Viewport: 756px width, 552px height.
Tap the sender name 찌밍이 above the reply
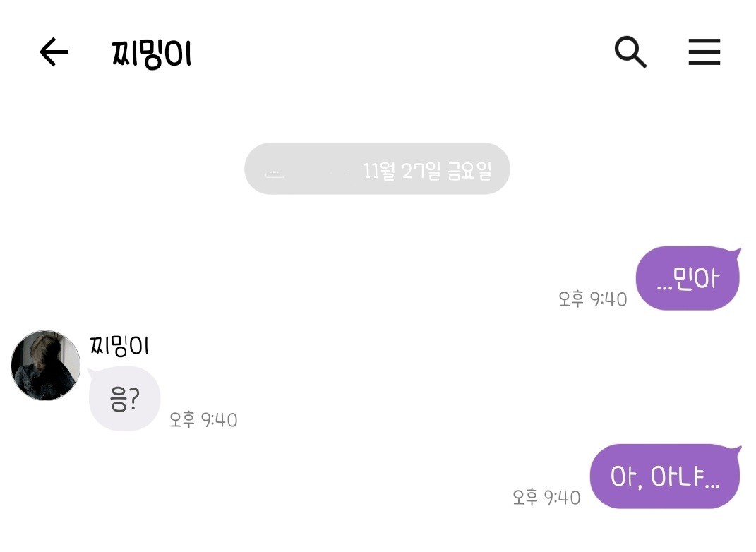119,346
